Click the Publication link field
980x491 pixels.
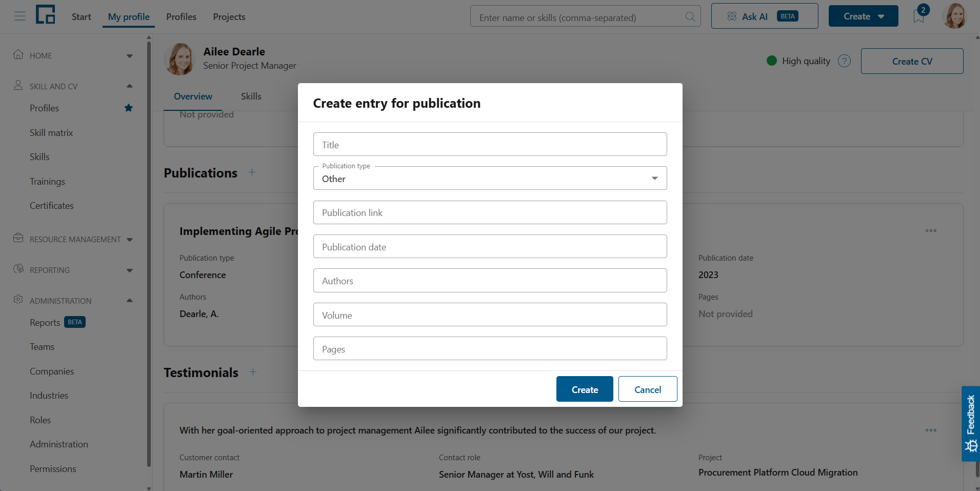490,212
